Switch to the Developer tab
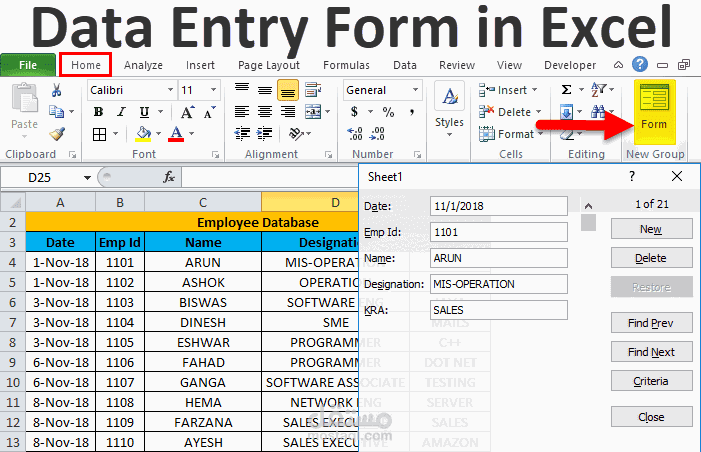 pos(570,65)
